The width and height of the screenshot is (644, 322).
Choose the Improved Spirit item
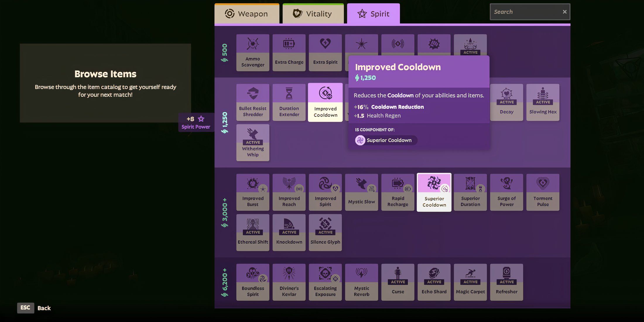pyautogui.click(x=325, y=192)
